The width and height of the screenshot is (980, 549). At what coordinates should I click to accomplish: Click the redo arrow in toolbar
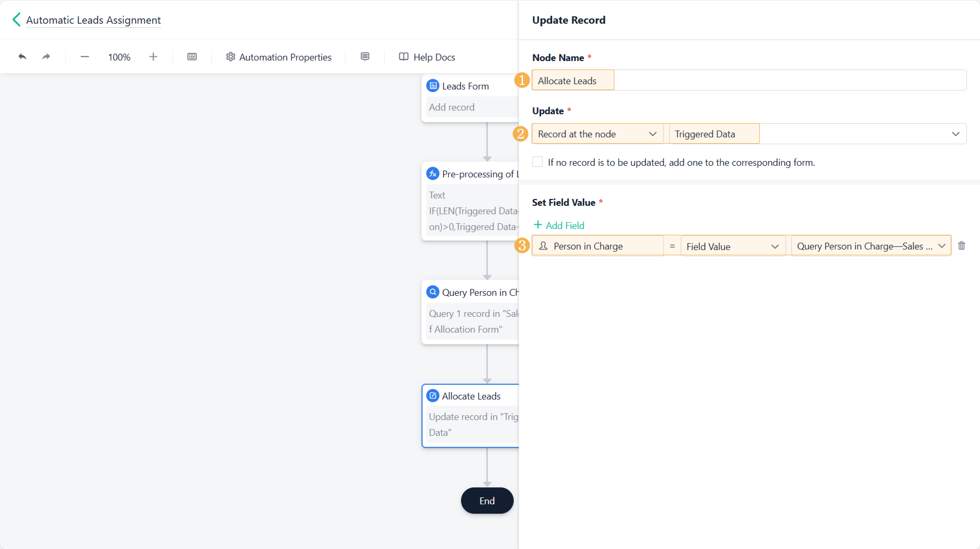pos(46,57)
